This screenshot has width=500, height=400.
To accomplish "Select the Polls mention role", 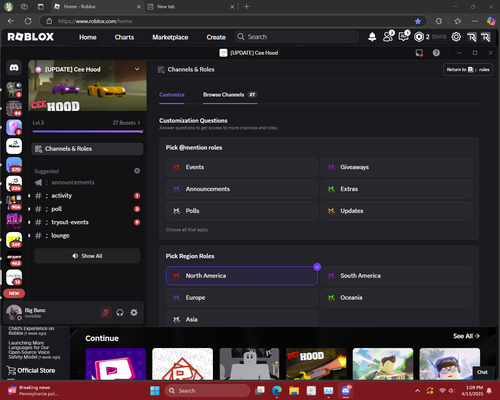I will point(242,211).
